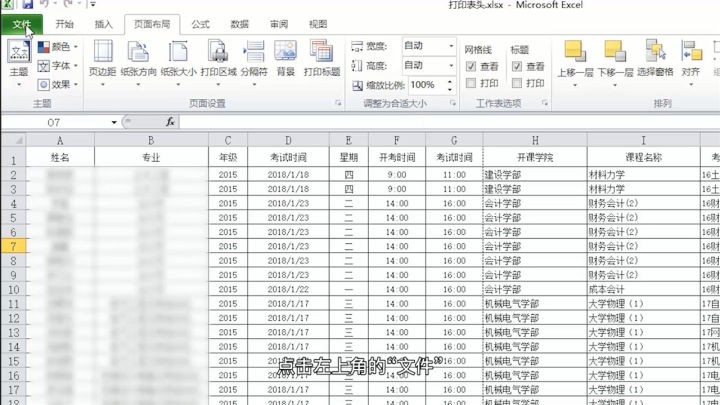Click the select-all corner of the sheet
The image size is (720, 405).
(x=13, y=140)
